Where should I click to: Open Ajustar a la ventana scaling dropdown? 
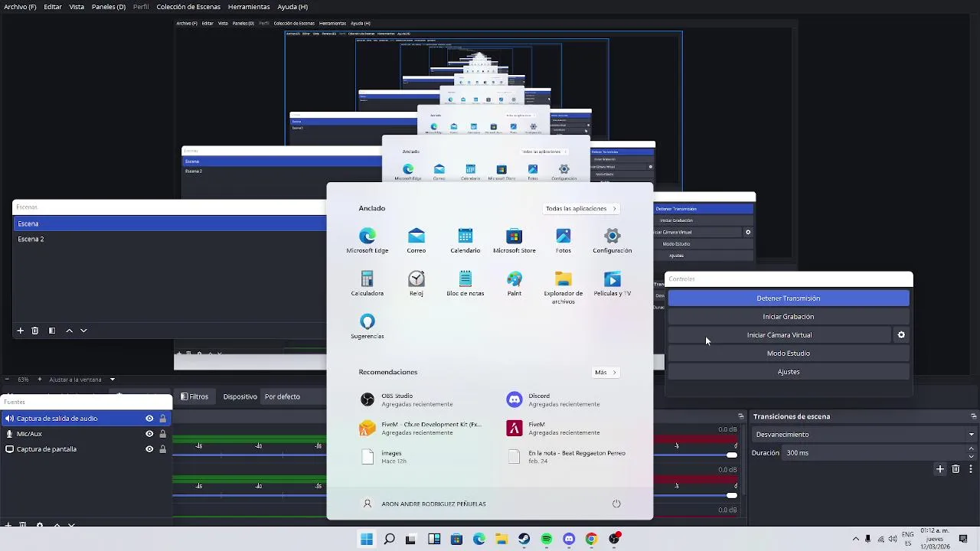coord(83,380)
